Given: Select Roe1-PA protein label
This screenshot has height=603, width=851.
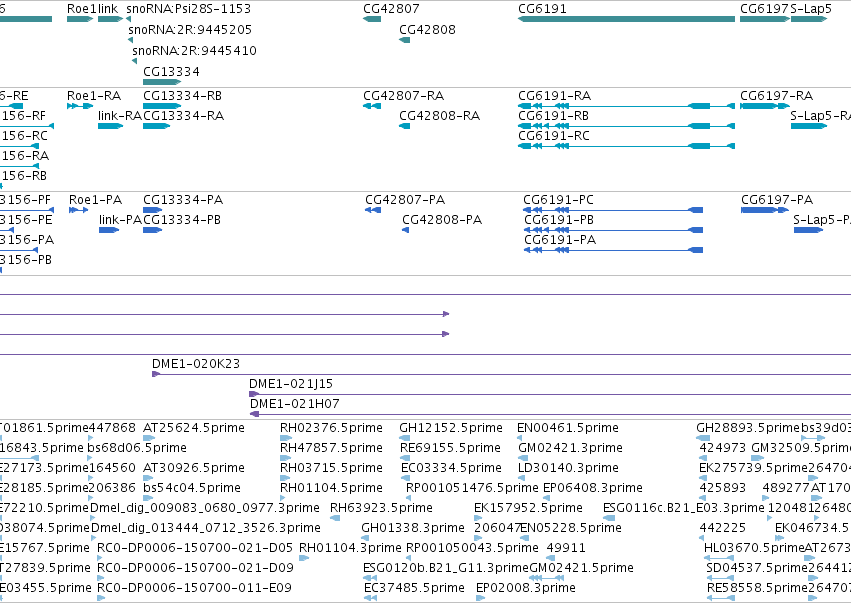Looking at the screenshot, I should (x=96, y=200).
